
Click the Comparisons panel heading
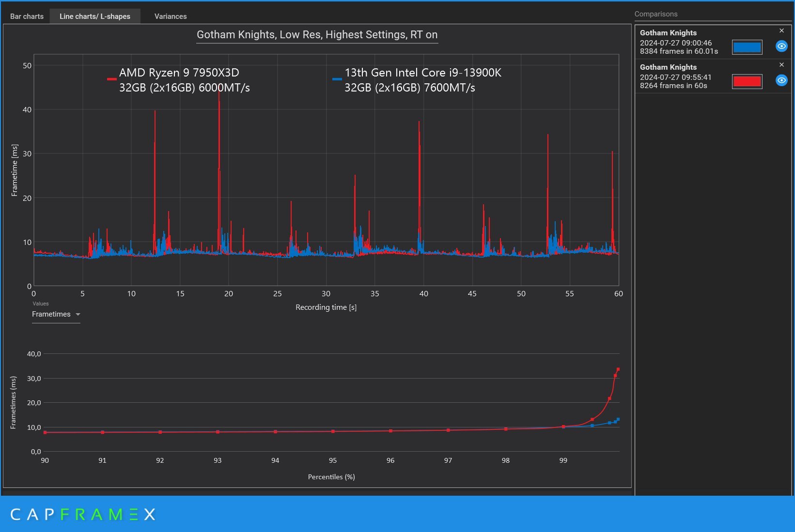(x=656, y=14)
